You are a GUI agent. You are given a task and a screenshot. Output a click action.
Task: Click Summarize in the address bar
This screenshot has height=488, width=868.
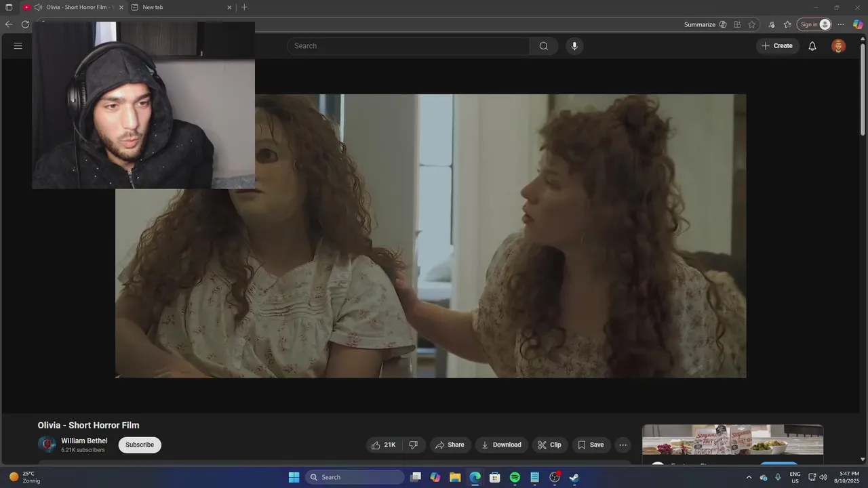coord(700,24)
